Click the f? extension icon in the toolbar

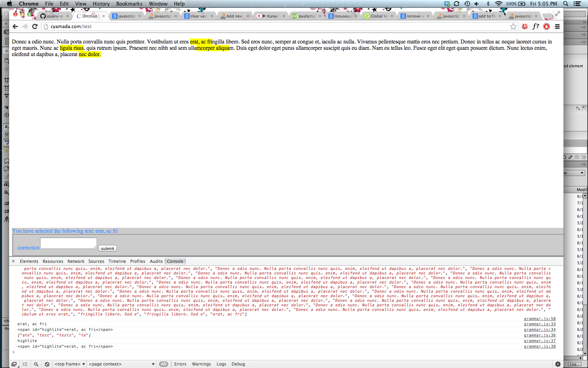pyautogui.click(x=535, y=26)
